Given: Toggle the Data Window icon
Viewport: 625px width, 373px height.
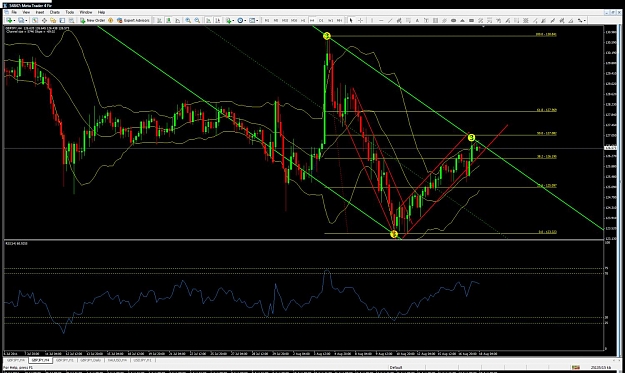Looking at the screenshot, I should pyautogui.click(x=44, y=20).
